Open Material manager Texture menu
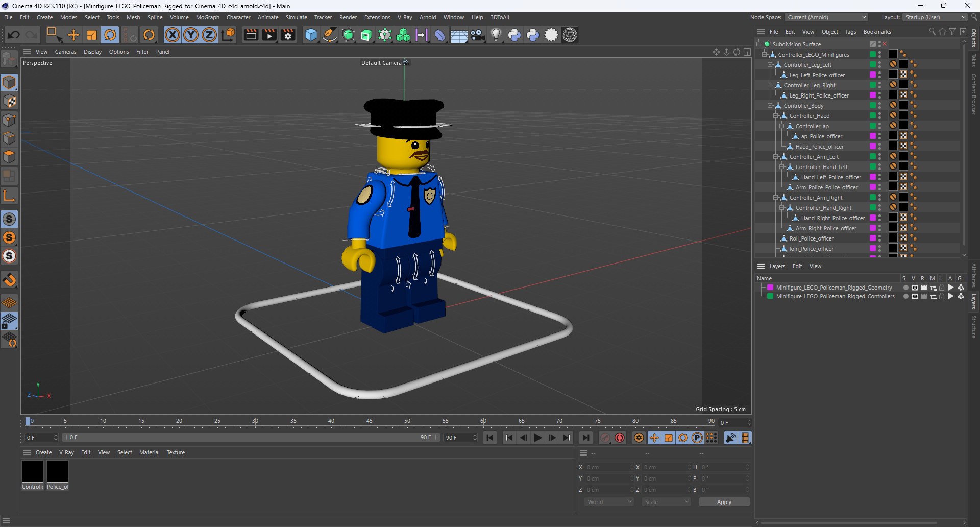Viewport: 980px width, 527px height. coord(176,452)
